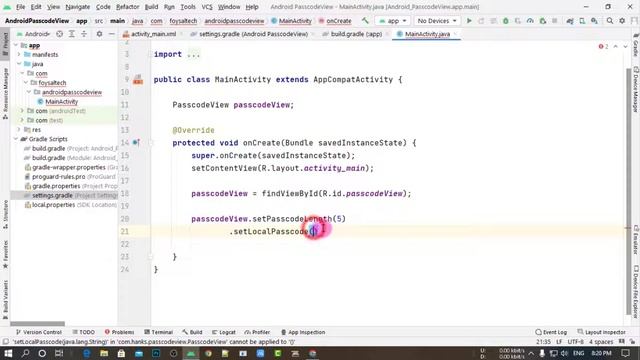Open the SDK Manager toolbar icon
The width and height of the screenshot is (640, 360).
click(x=594, y=20)
